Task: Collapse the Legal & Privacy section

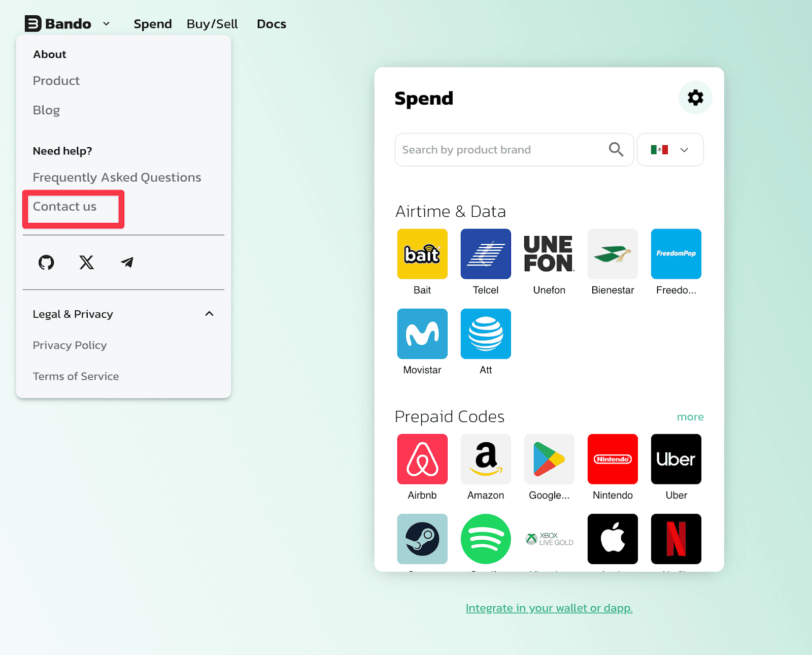Action: [209, 314]
